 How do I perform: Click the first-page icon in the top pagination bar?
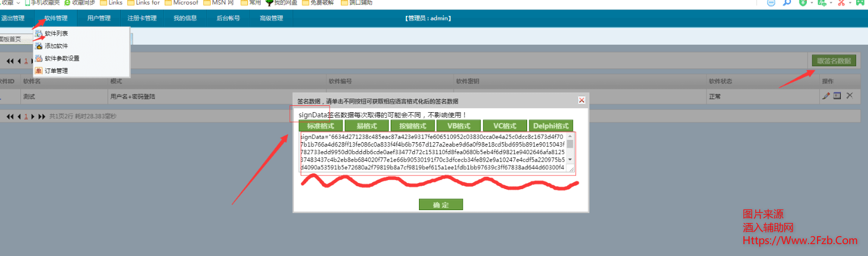(x=10, y=61)
